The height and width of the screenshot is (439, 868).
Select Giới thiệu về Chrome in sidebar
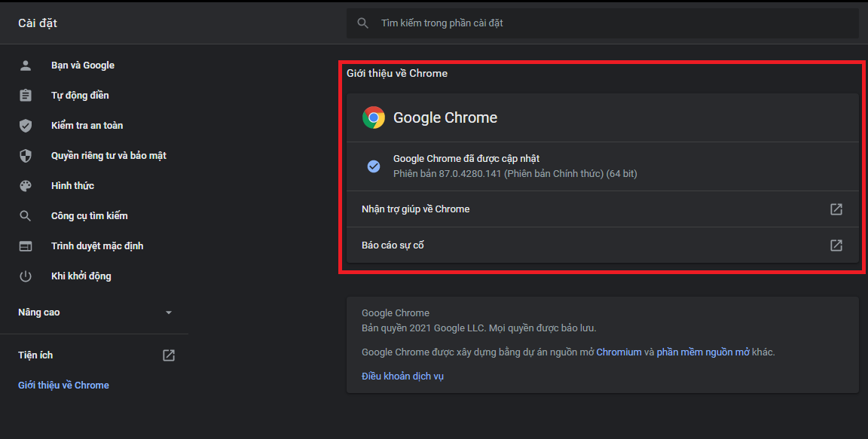[63, 386]
